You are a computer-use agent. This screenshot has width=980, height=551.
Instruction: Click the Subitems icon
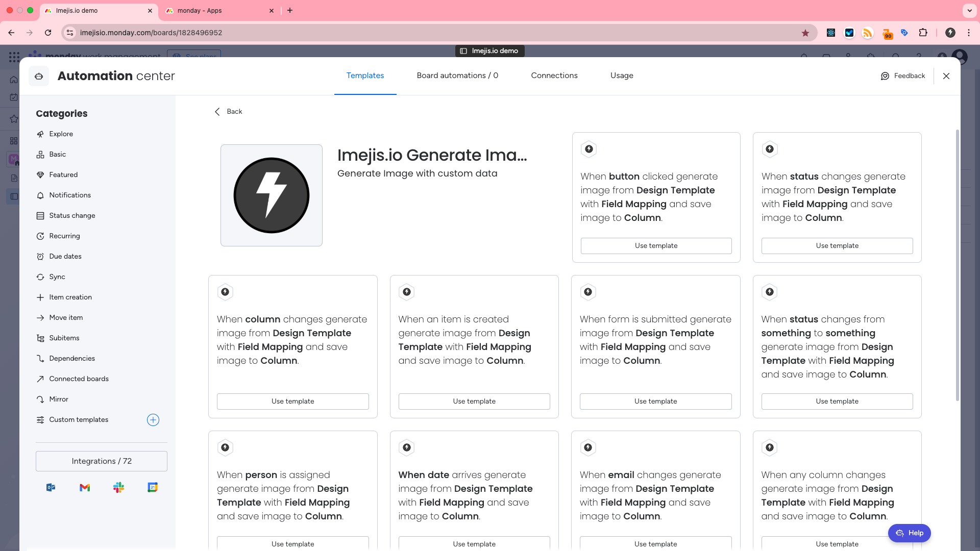[40, 338]
